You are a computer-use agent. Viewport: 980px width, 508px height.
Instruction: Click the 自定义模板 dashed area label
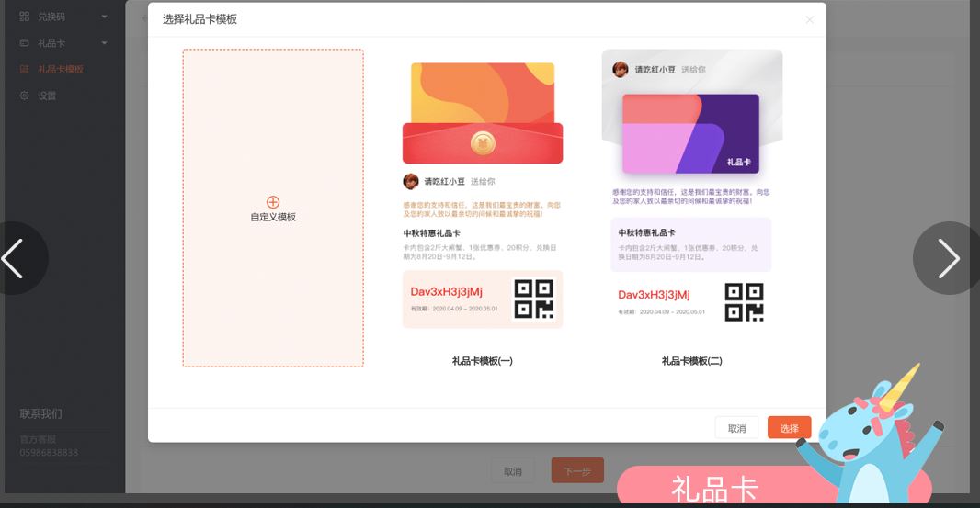click(x=273, y=218)
